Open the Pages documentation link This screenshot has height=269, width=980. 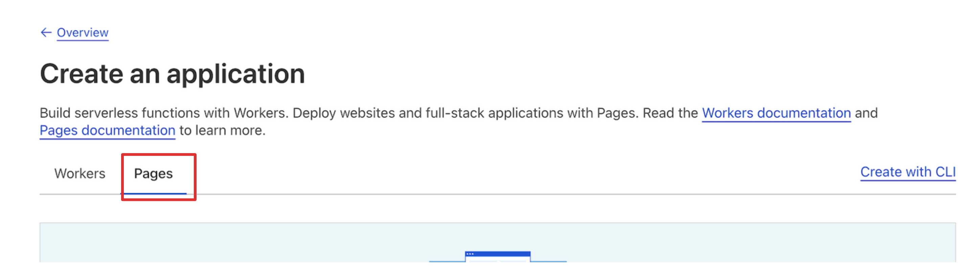coord(107,130)
